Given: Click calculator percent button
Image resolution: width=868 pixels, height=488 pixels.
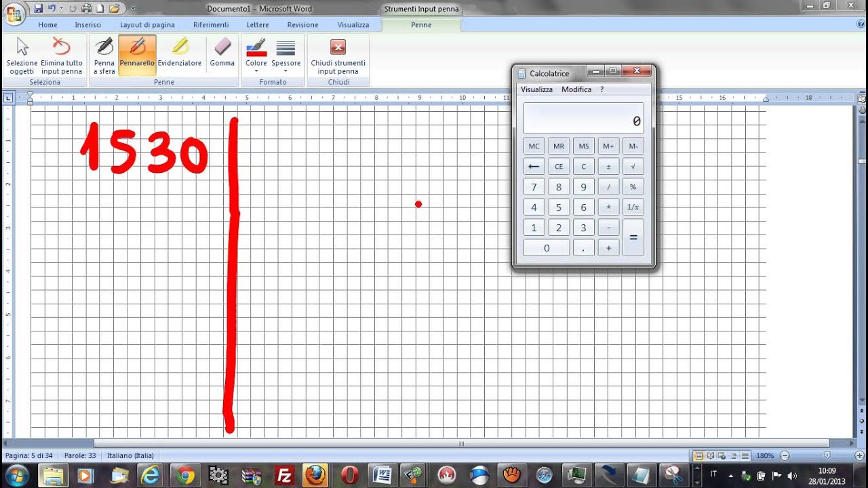Looking at the screenshot, I should click(x=633, y=187).
